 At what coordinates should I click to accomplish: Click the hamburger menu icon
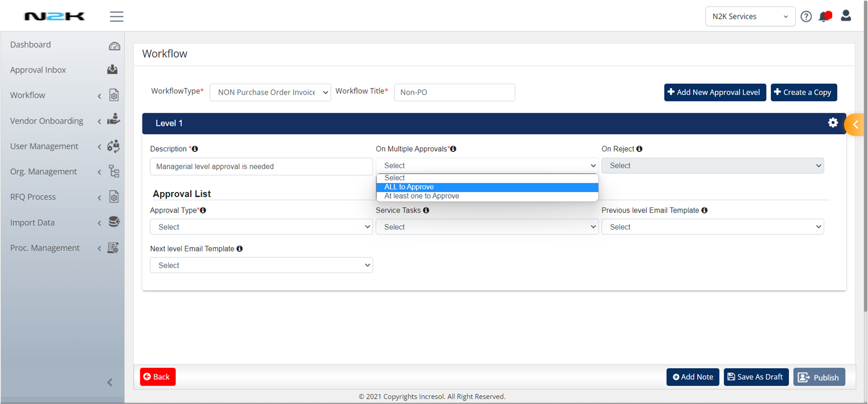[x=117, y=16]
